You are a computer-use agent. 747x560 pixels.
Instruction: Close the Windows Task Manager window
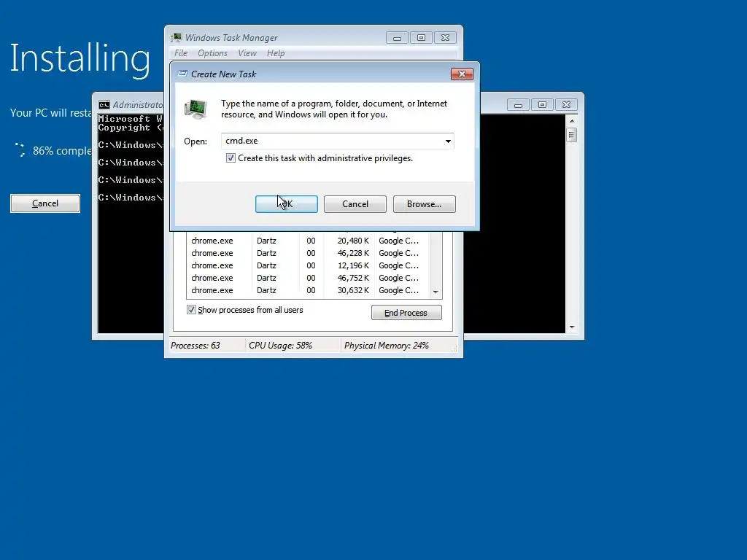(445, 38)
